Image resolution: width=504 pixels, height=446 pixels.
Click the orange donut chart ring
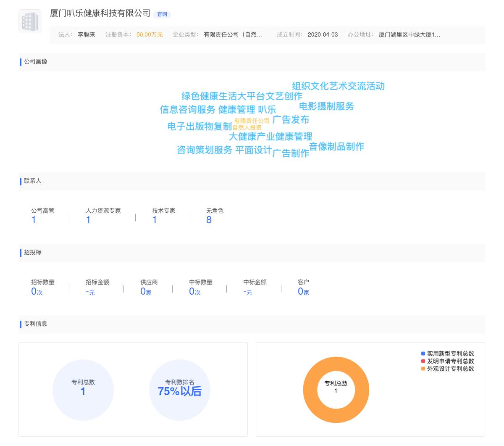click(x=310, y=390)
